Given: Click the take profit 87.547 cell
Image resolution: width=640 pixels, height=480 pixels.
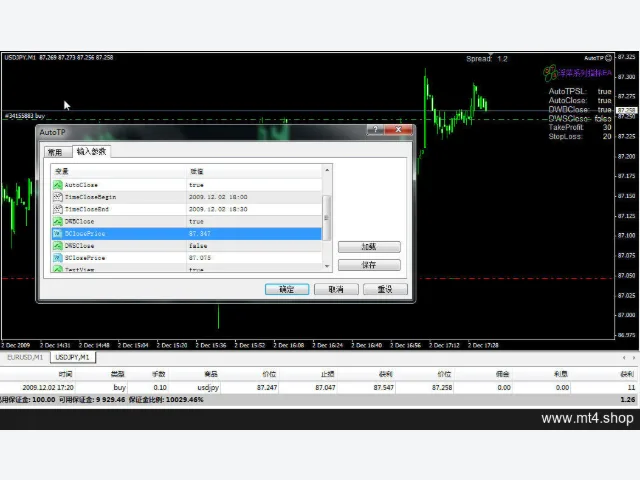Looking at the screenshot, I should (384, 387).
